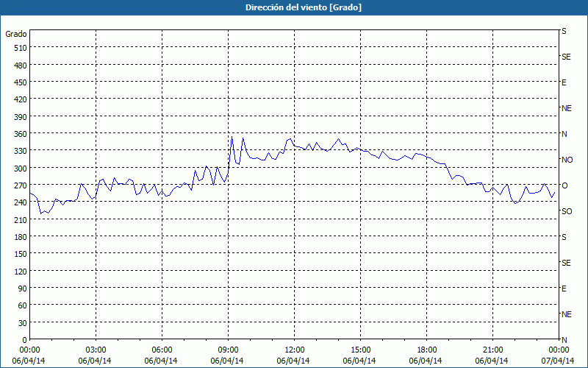The height and width of the screenshot is (368, 588).
Task: Click the 06/04/14 date under 03:00
Action: tap(95, 361)
